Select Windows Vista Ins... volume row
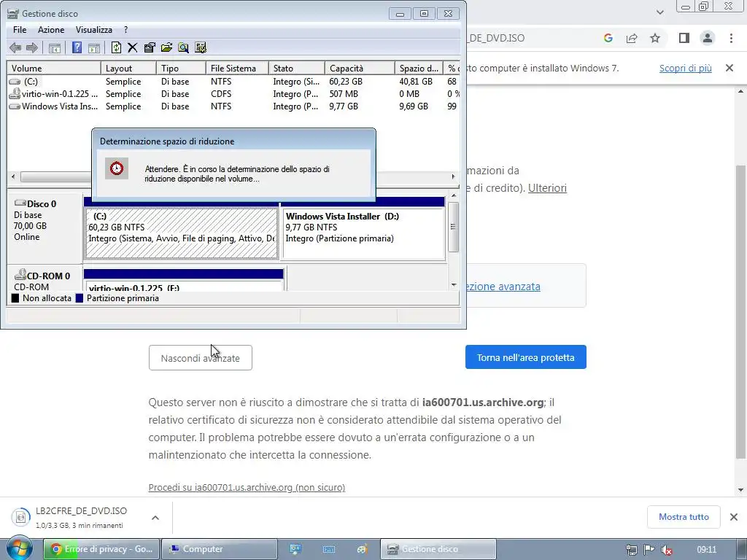The height and width of the screenshot is (560, 747). (233, 106)
